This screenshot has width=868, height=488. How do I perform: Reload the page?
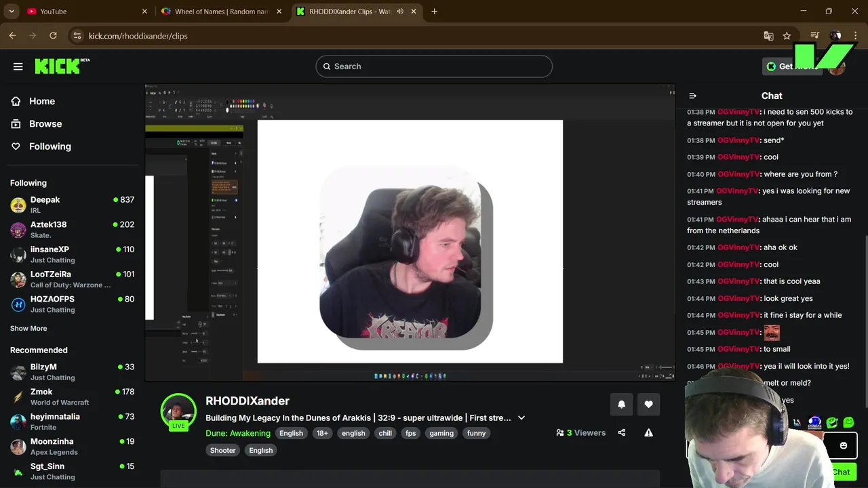click(x=53, y=36)
